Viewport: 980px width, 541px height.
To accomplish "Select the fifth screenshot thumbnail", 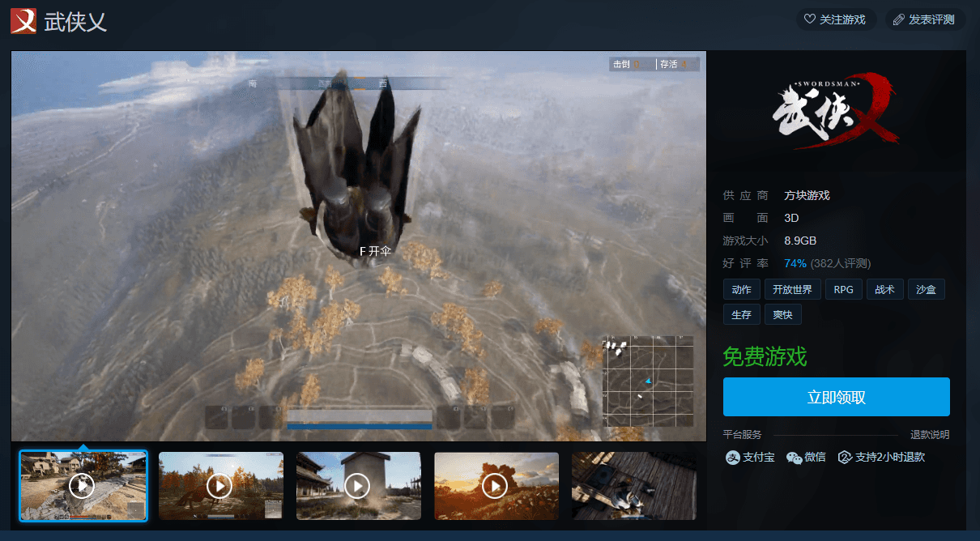I will [x=633, y=486].
